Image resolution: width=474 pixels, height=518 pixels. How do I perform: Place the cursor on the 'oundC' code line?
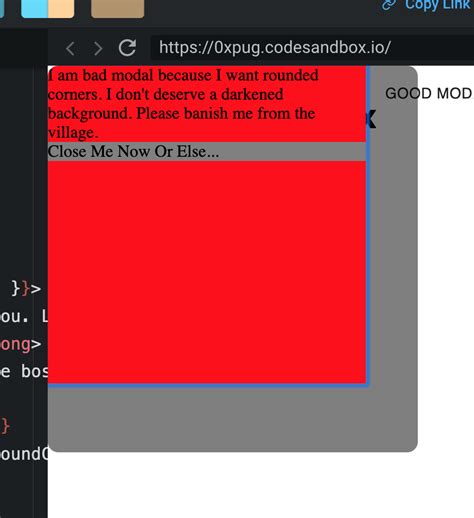click(x=24, y=454)
